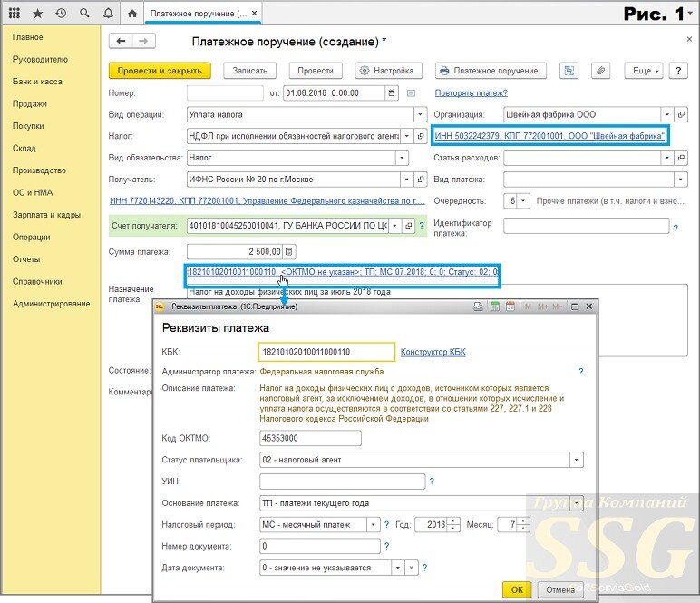Expand the Организация dropdown arrow
This screenshot has height=603, width=700.
point(667,114)
